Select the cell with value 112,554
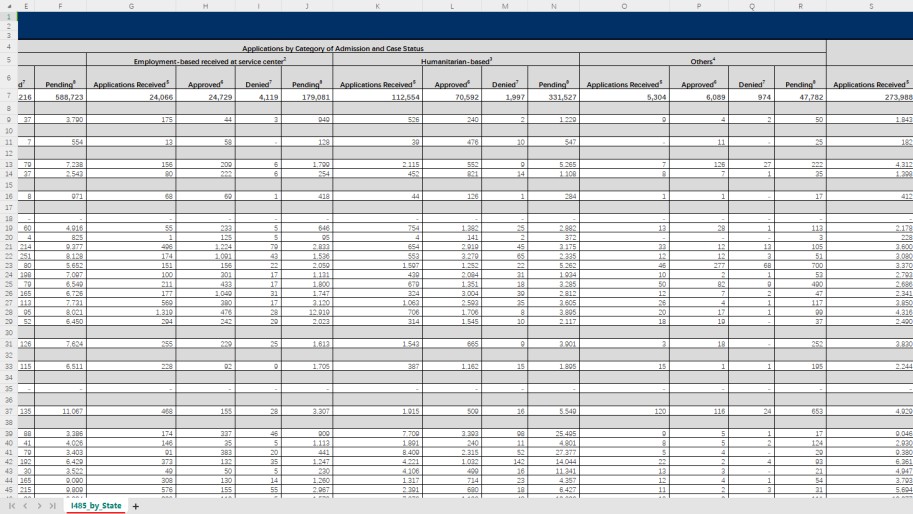 (377, 97)
